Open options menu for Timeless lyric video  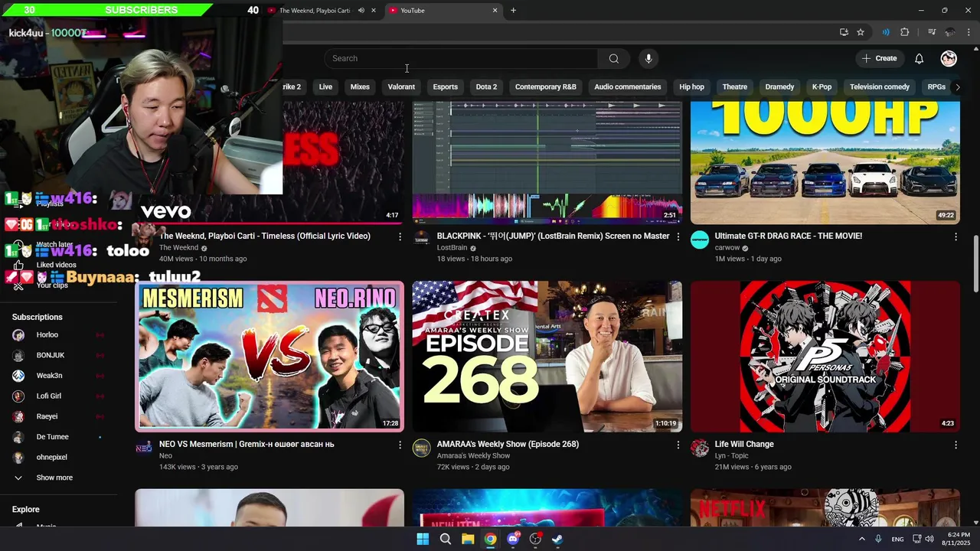[x=400, y=237]
